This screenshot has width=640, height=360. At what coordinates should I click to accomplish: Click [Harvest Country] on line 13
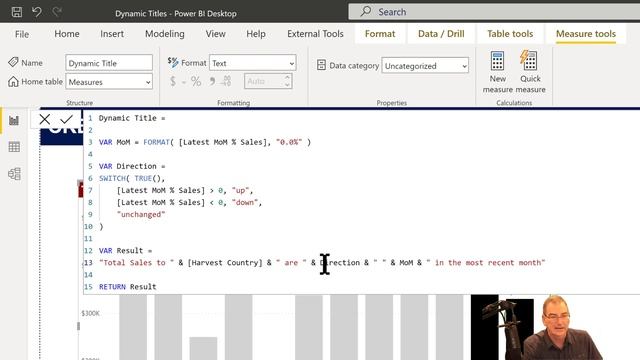(x=225, y=262)
